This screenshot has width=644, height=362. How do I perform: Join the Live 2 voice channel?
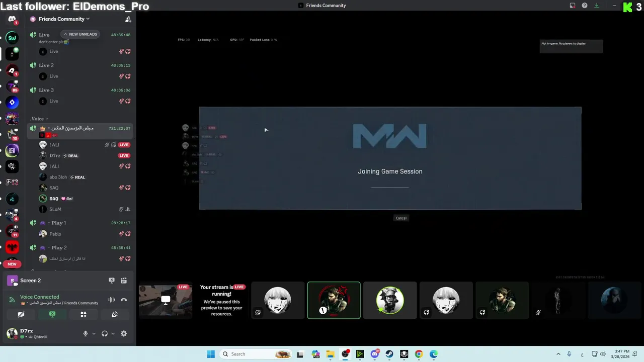[80, 65]
